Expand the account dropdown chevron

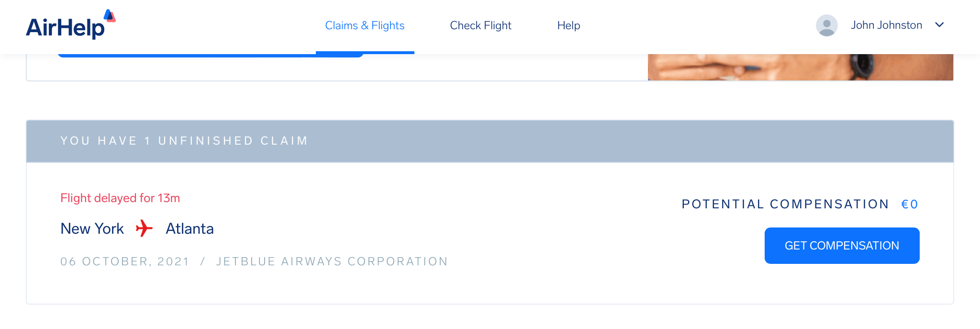pyautogui.click(x=939, y=25)
